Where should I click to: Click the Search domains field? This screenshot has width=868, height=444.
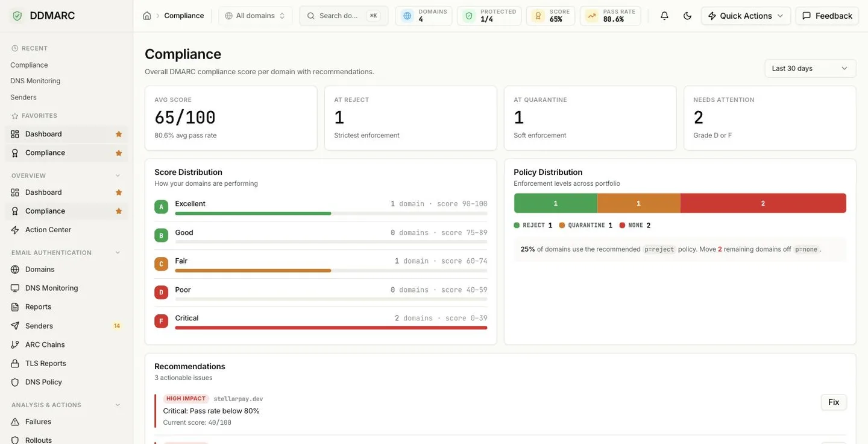tap(344, 16)
